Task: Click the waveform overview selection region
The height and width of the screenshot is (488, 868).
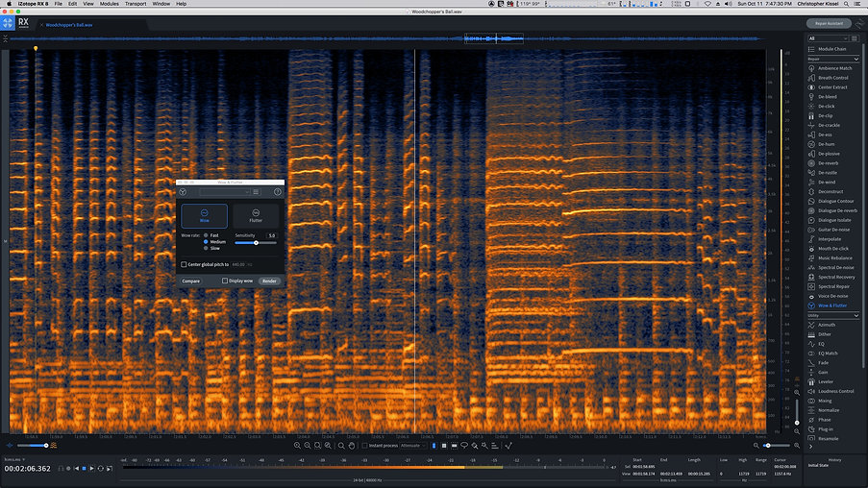Action: [x=494, y=38]
